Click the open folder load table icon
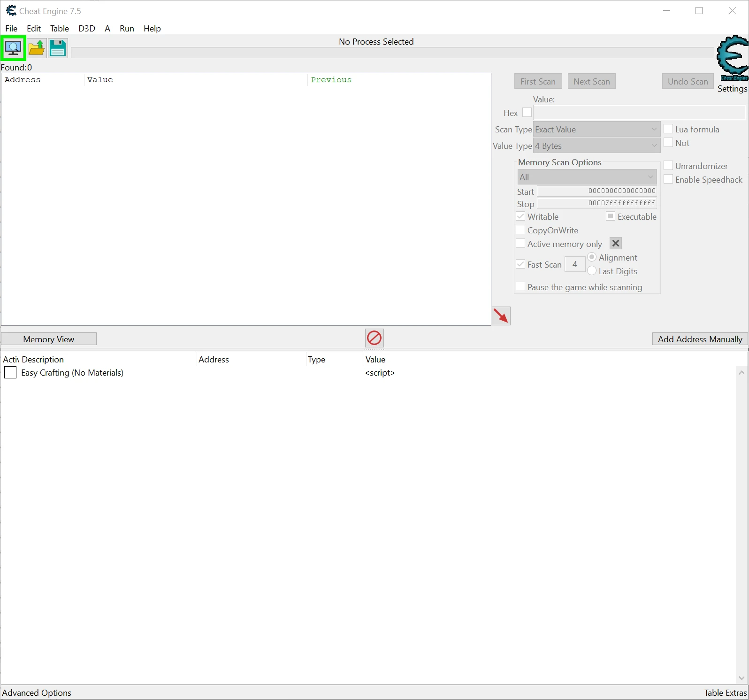Viewport: 749px width, 700px height. (x=36, y=48)
